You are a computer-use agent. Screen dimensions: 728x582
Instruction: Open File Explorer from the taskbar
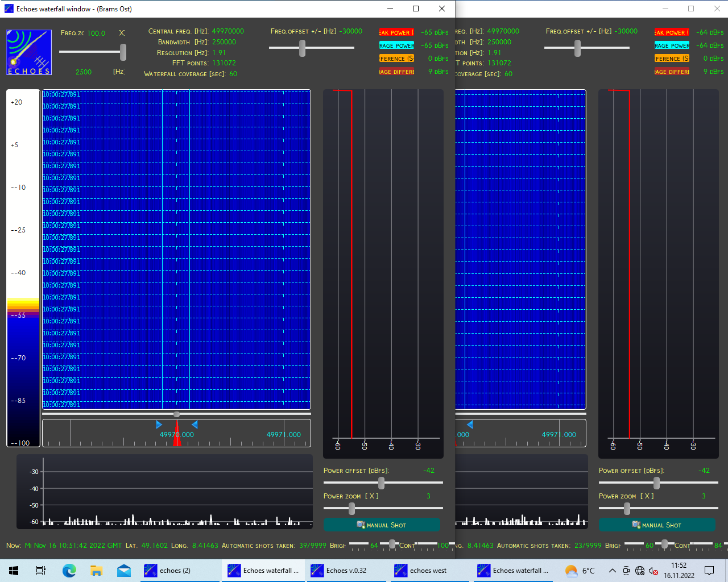(96, 571)
